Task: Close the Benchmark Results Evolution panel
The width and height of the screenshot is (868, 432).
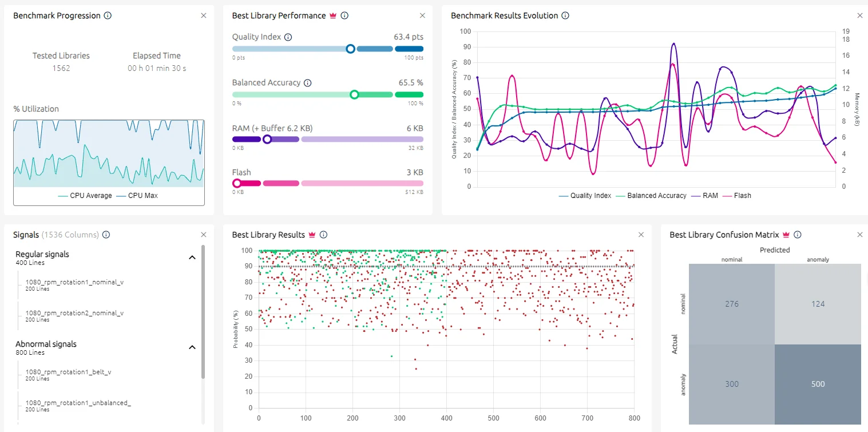Action: click(x=859, y=15)
